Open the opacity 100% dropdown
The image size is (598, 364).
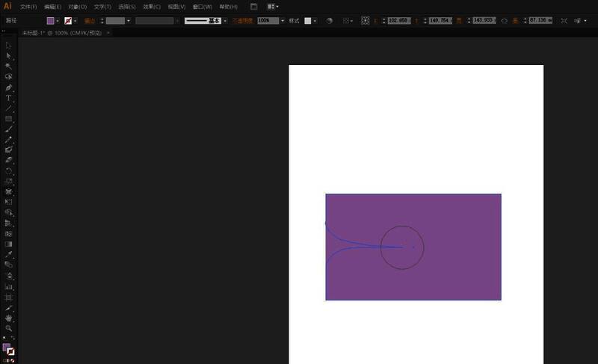283,21
